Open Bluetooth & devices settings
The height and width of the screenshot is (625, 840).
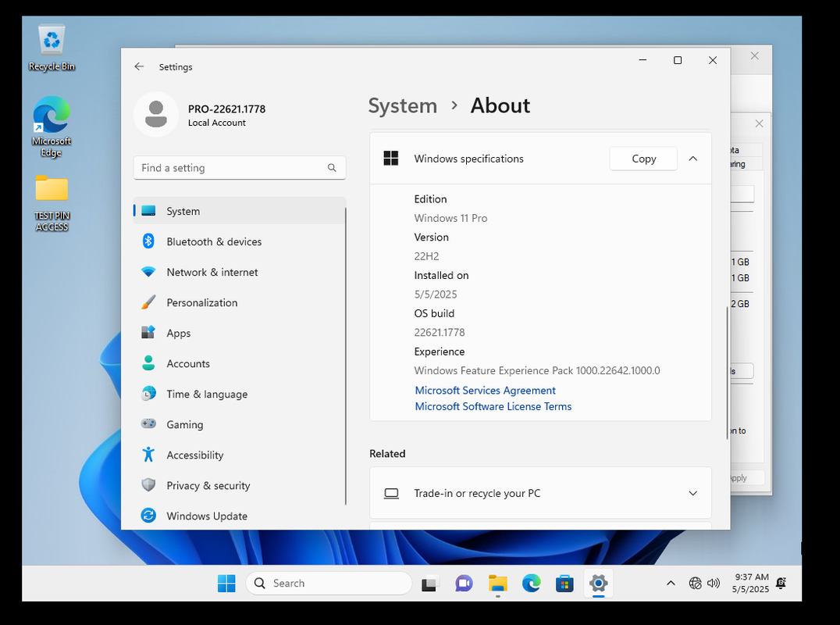240,241
